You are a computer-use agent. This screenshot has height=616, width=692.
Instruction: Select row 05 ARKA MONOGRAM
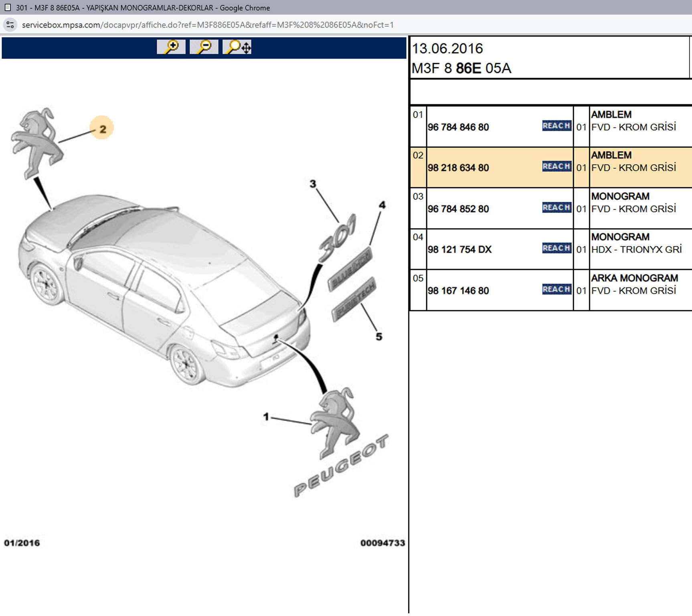click(634, 278)
